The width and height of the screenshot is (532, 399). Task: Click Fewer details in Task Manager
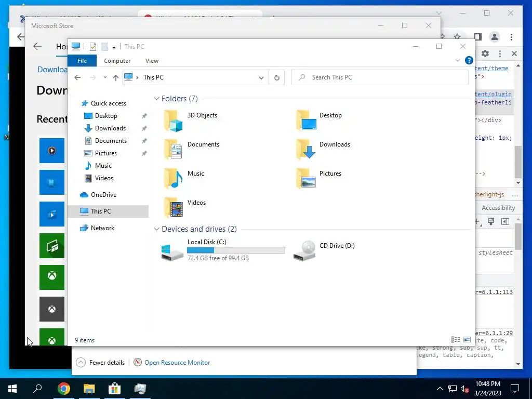[x=100, y=362]
